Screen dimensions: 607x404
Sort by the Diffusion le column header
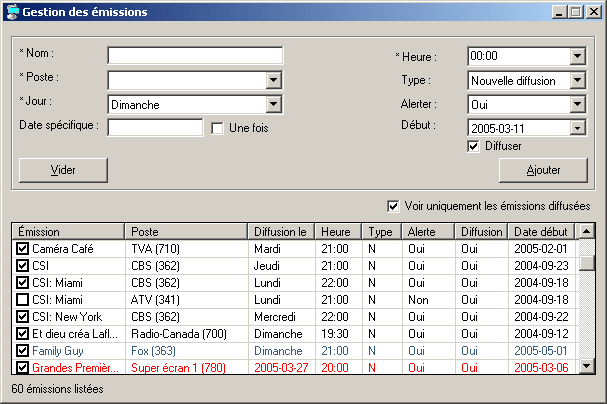281,231
